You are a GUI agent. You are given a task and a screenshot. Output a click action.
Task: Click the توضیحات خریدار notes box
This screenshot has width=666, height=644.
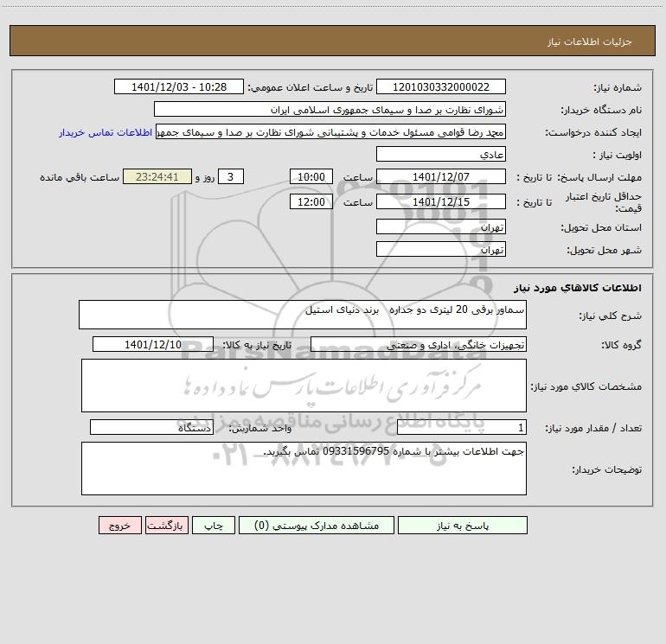304,469
